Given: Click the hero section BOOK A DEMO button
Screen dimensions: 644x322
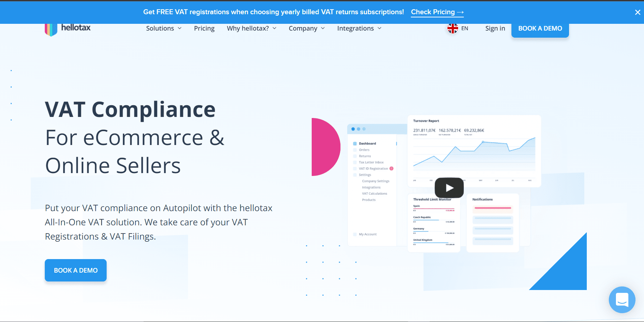Looking at the screenshot, I should 76,270.
